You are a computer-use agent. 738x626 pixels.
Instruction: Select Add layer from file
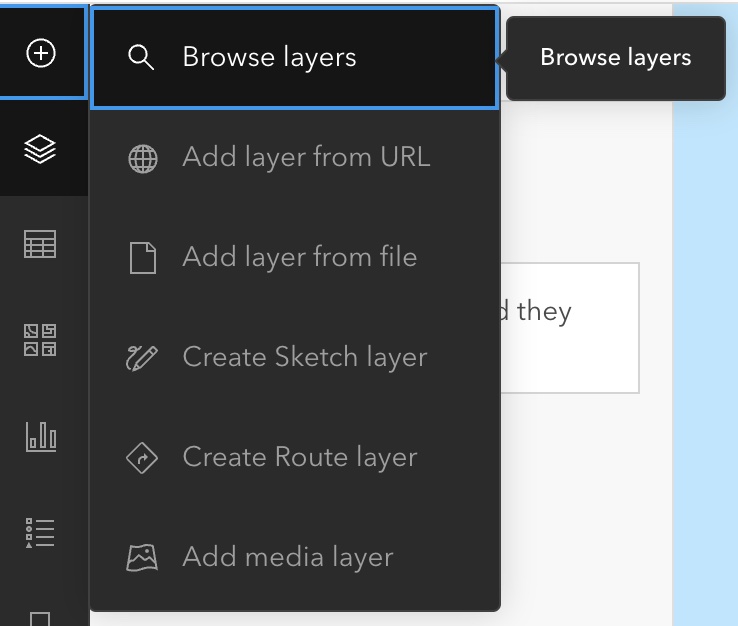tap(299, 257)
